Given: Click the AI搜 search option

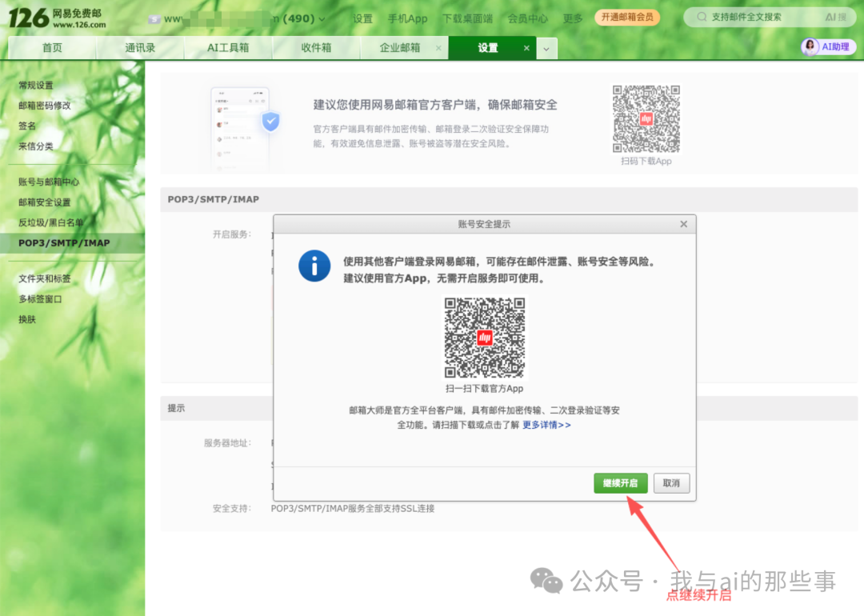Looking at the screenshot, I should (835, 17).
